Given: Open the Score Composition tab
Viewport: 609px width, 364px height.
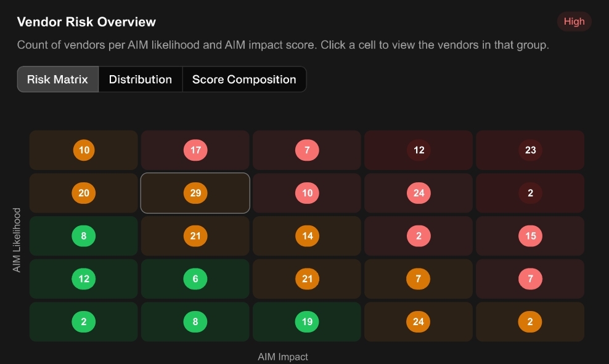Looking at the screenshot, I should click(244, 79).
